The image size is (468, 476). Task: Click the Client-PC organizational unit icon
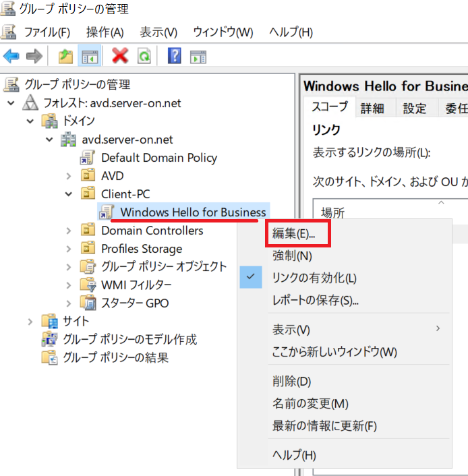[88, 194]
